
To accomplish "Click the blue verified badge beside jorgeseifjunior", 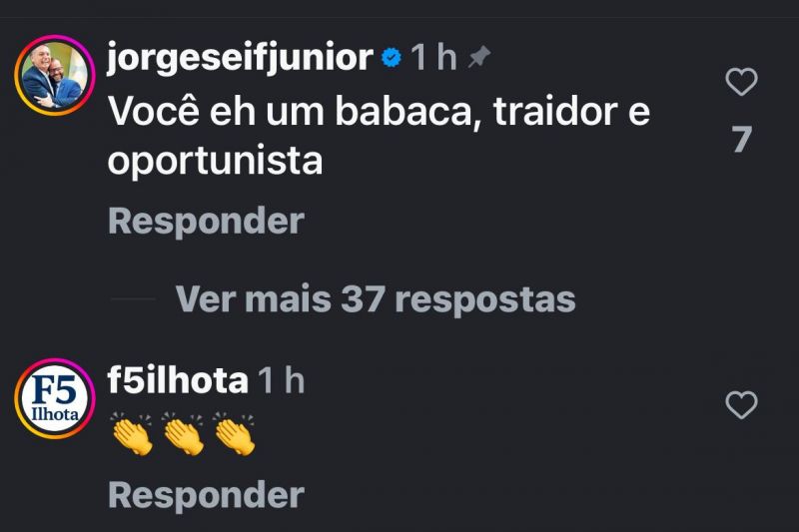I will coord(392,59).
